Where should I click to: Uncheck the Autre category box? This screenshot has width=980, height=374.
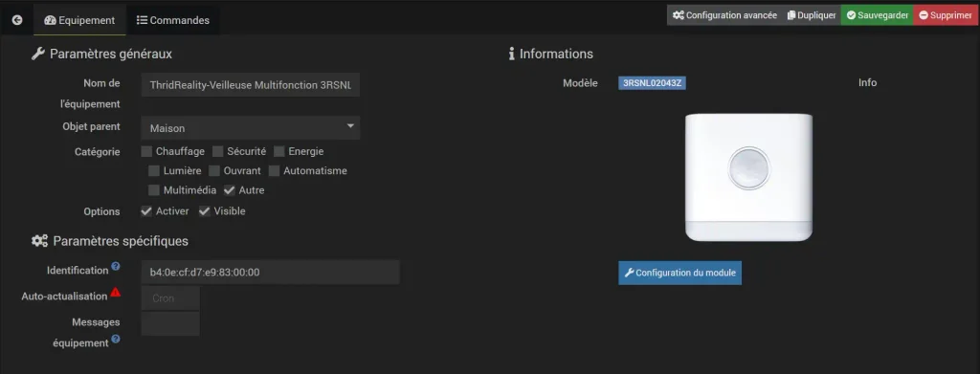[230, 189]
